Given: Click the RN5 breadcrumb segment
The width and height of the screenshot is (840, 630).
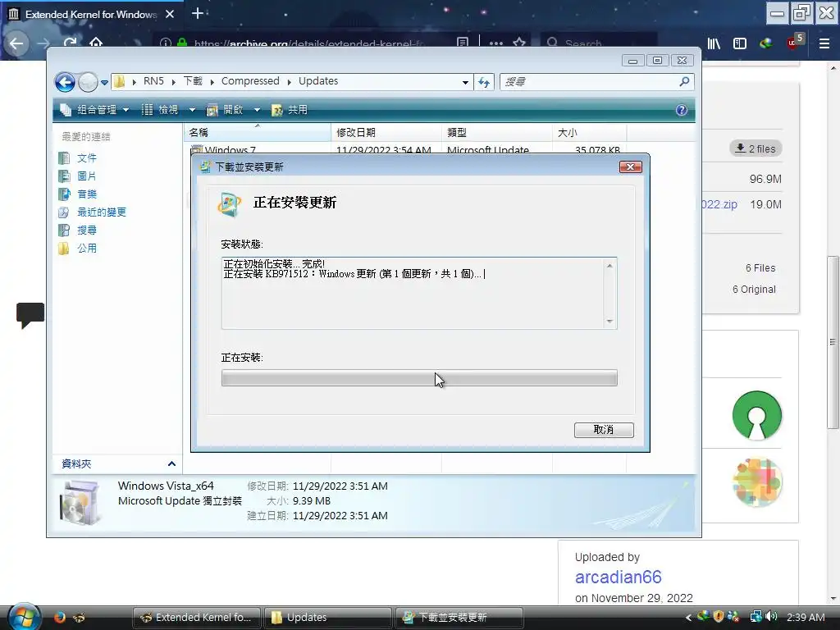Looking at the screenshot, I should (x=153, y=81).
